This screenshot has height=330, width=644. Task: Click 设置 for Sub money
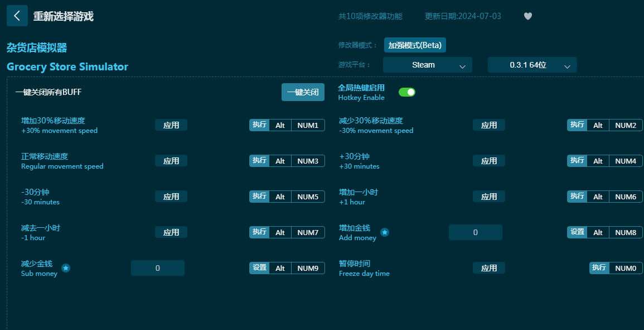click(259, 268)
